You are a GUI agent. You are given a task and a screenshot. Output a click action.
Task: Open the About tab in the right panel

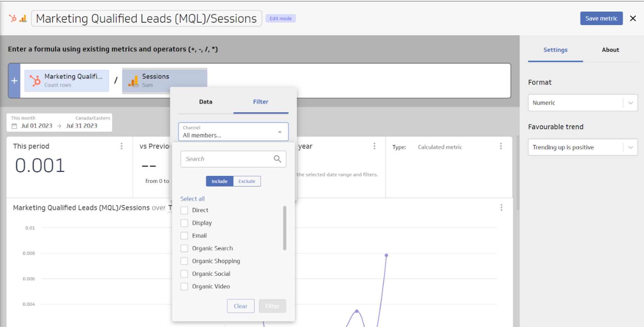pyautogui.click(x=610, y=50)
